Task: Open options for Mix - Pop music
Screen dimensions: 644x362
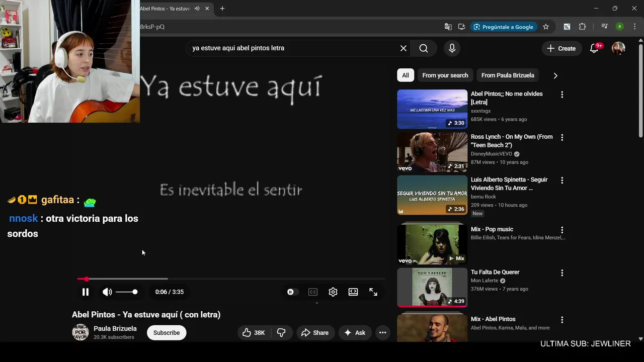Action: point(562,230)
